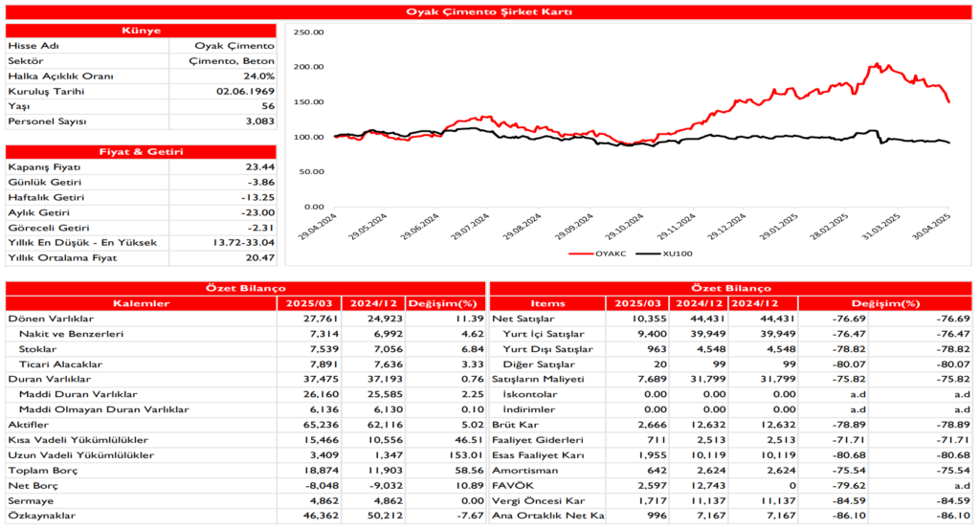Viewport: 980px width, 529px height.
Task: Select the Faaliyet Giderleri value '711'
Action: pyautogui.click(x=658, y=440)
